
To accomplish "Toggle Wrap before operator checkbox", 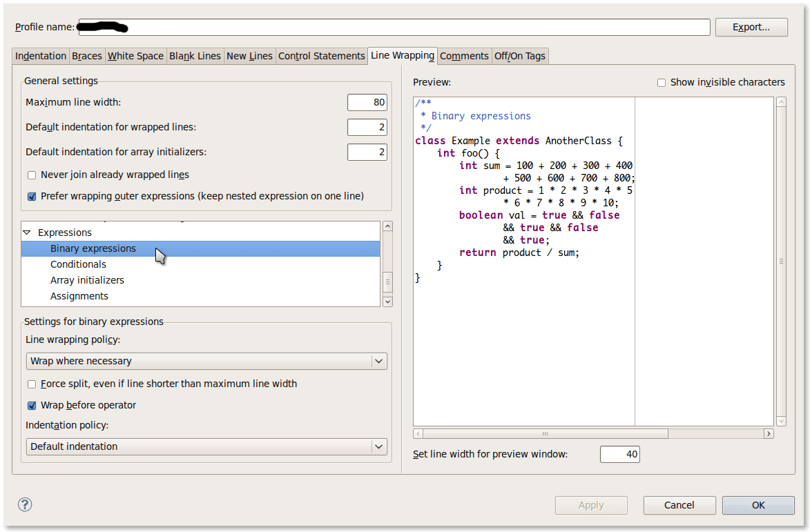I will (x=32, y=406).
